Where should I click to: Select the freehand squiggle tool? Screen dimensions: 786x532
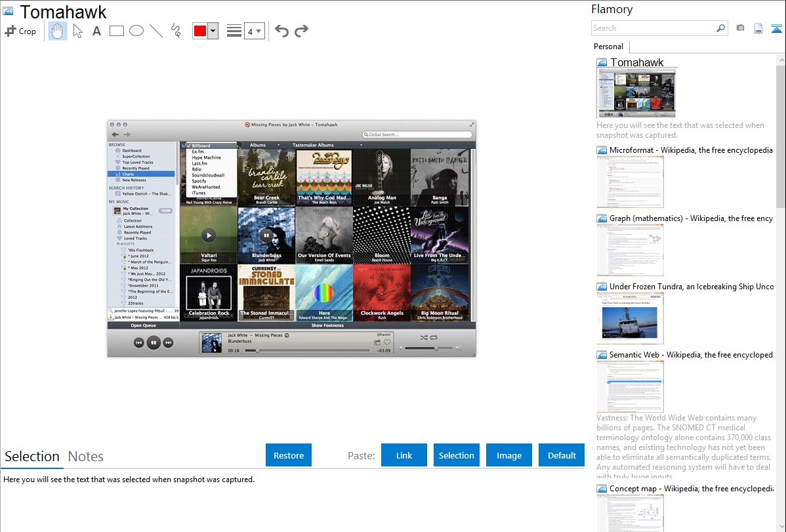tap(175, 31)
